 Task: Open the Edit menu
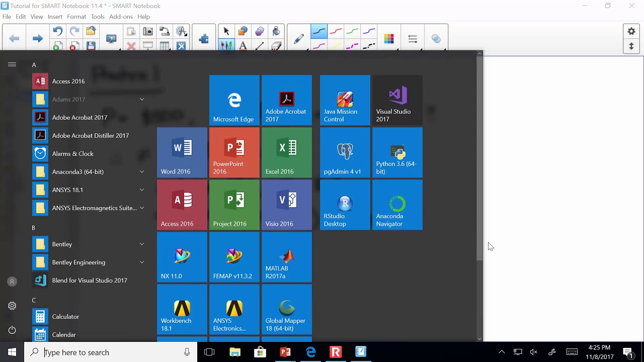coord(21,17)
